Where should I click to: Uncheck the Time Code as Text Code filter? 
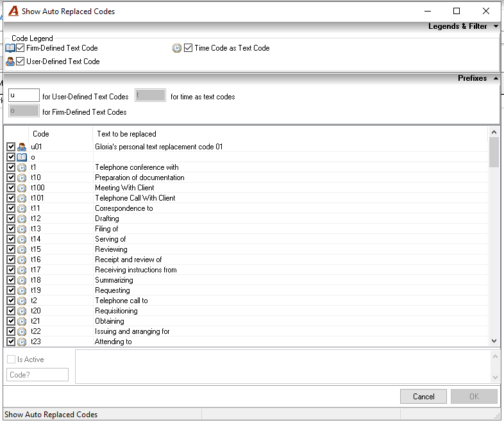click(x=189, y=48)
